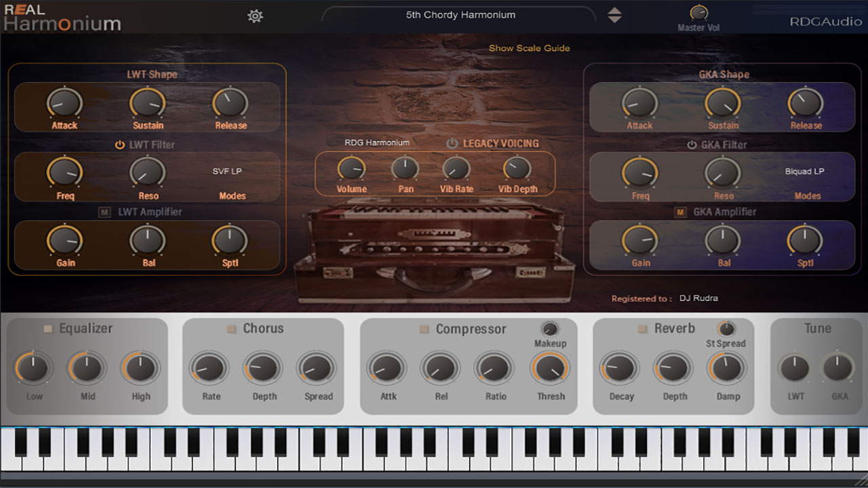868x488 pixels.
Task: Click the GKA Filter Freq knob
Action: pyautogui.click(x=640, y=172)
